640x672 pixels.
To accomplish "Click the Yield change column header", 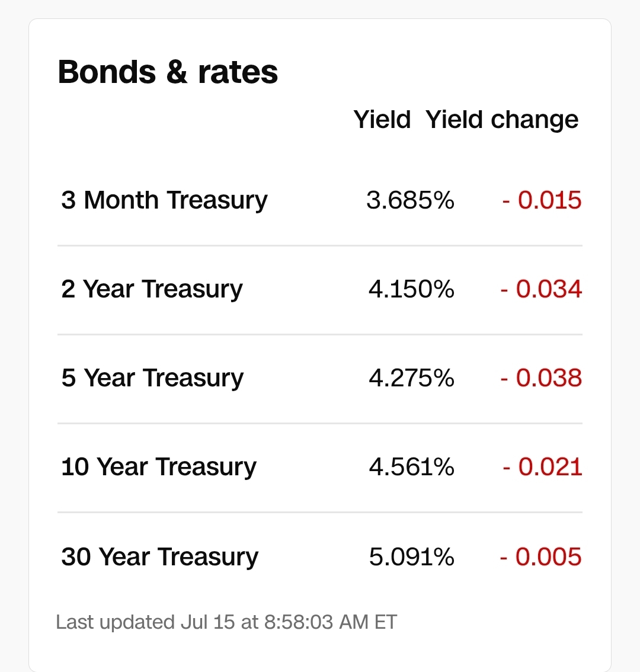I will click(502, 120).
